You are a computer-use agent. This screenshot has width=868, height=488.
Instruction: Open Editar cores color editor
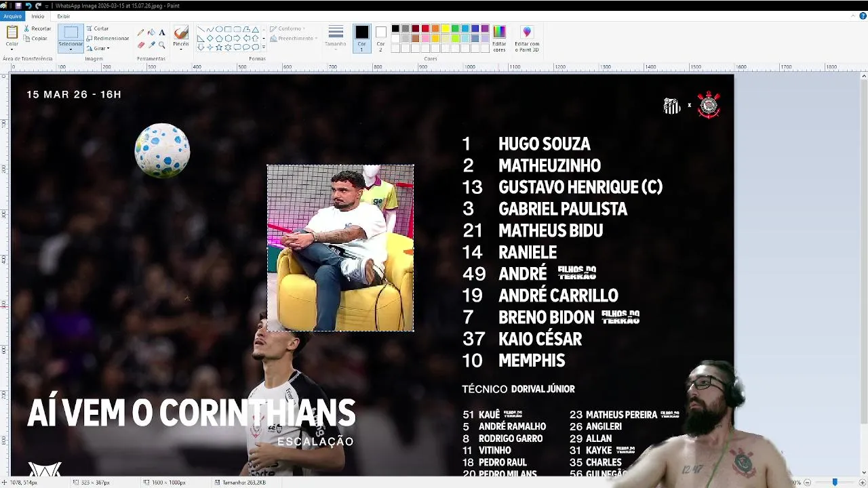(499, 38)
